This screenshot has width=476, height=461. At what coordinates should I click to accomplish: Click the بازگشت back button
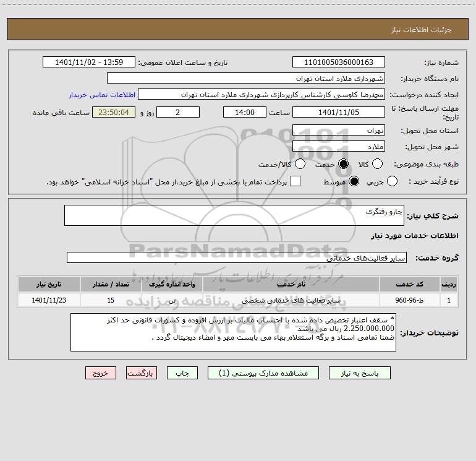[x=142, y=373]
